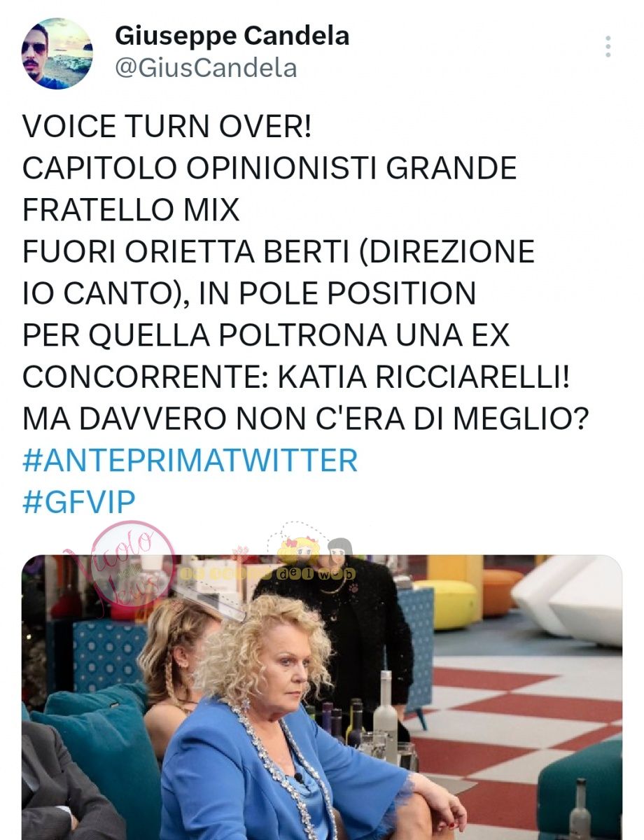644x840 pixels.
Task: Open the #ANTEPRIMATWITTER hashtag
Action: coord(190,461)
